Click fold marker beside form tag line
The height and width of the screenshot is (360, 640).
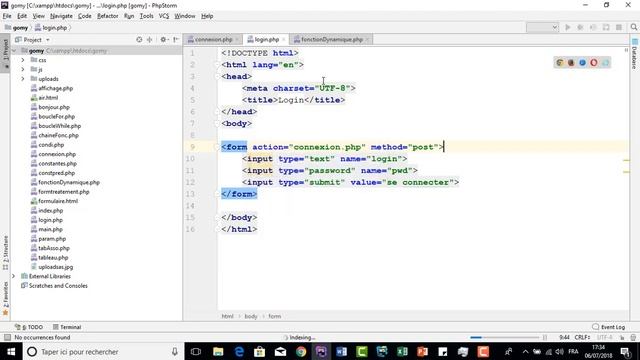click(217, 147)
